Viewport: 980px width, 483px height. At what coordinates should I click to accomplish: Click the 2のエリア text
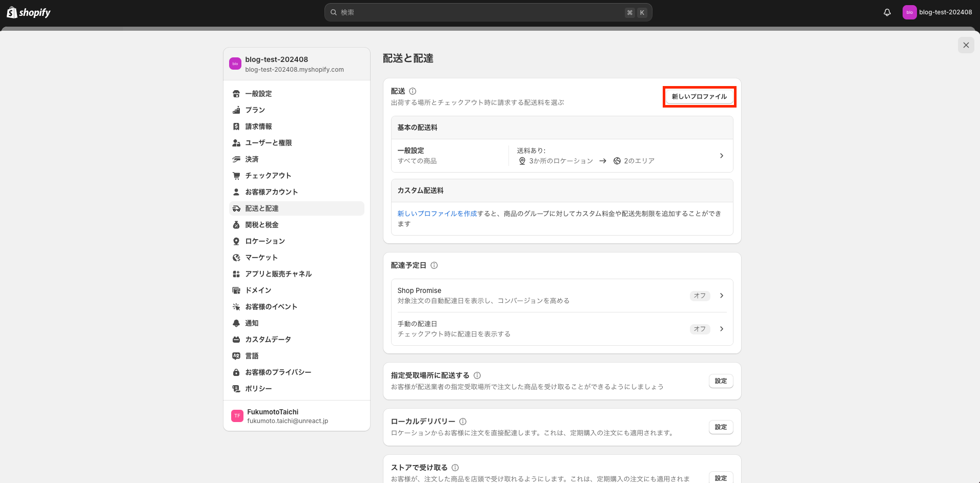(639, 161)
